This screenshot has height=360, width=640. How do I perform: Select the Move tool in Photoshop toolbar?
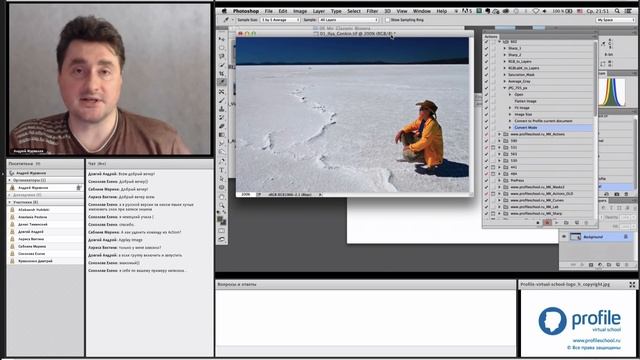pyautogui.click(x=222, y=39)
